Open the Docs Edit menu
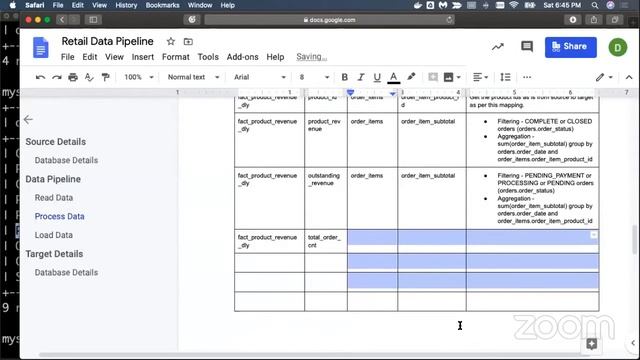 pos(90,57)
